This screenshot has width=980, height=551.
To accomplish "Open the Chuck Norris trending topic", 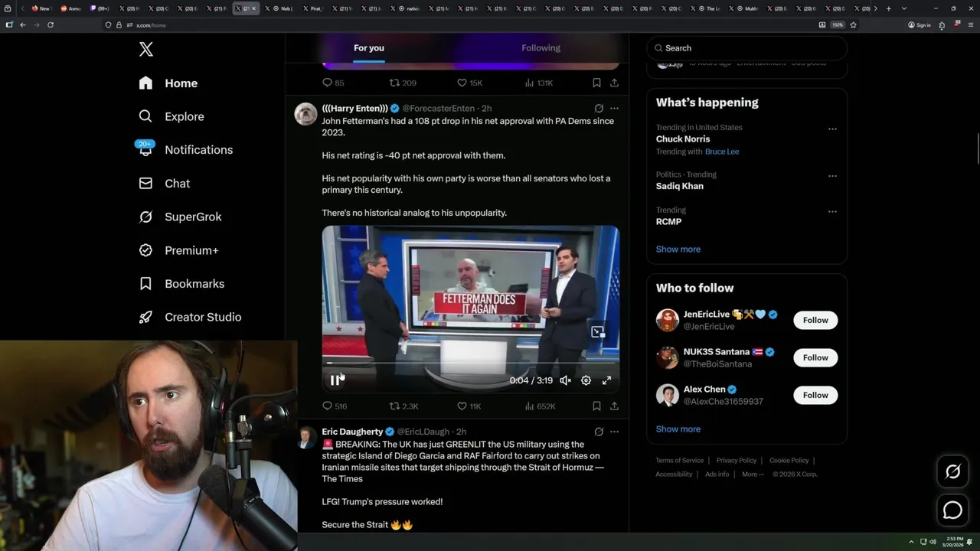I will coord(683,139).
